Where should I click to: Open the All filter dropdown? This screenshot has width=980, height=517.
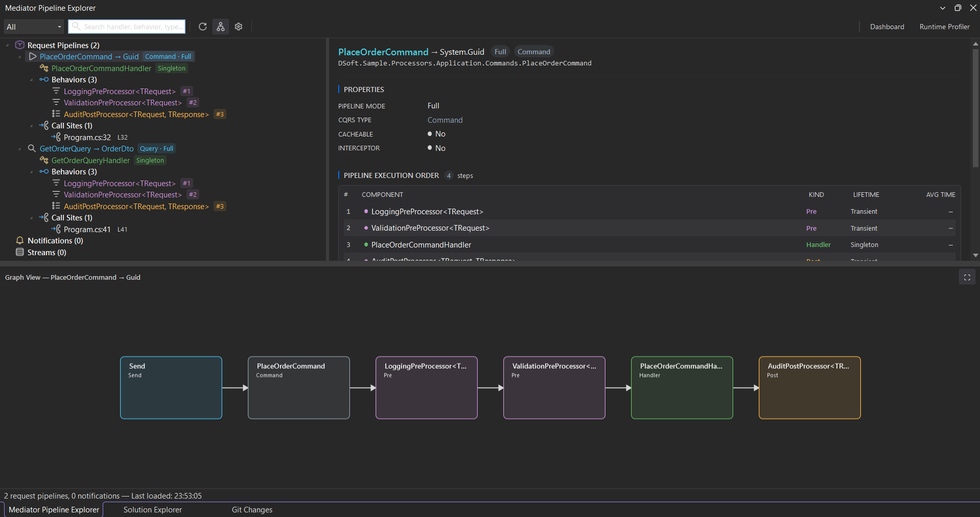tap(34, 27)
